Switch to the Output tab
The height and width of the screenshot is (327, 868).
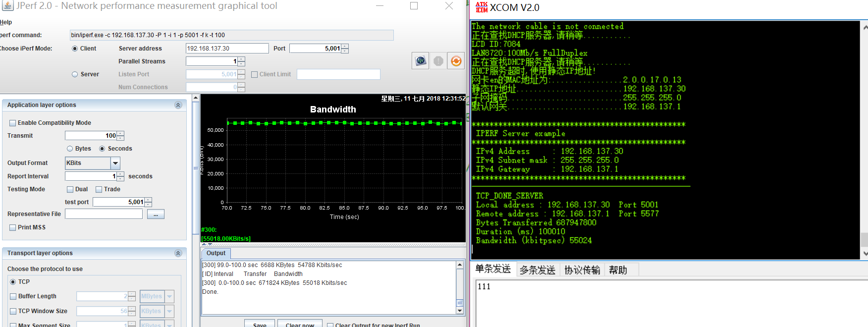(216, 253)
